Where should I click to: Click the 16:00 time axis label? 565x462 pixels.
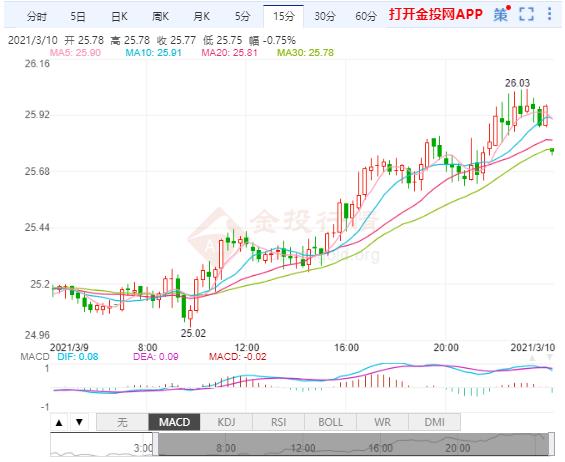(x=346, y=347)
